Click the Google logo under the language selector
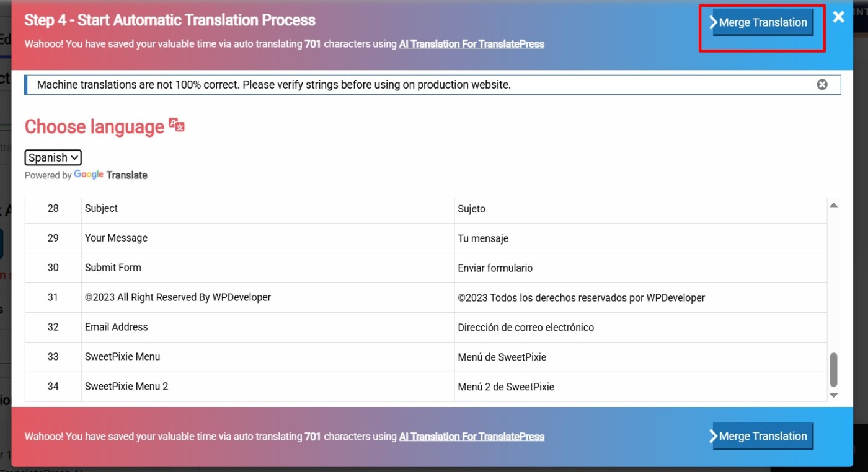868x472 pixels. [x=89, y=175]
